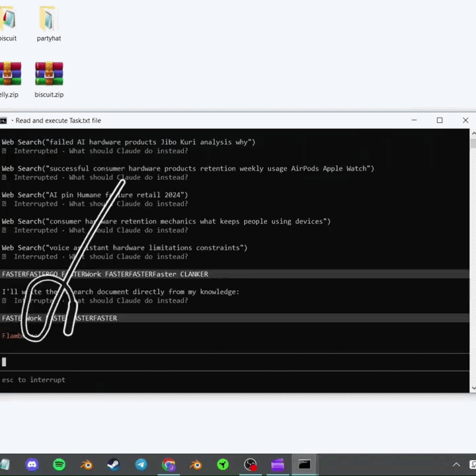Screen dimensions: 476x476
Task: Click the 'voice assistant hardware limitations' search line
Action: [124, 248]
